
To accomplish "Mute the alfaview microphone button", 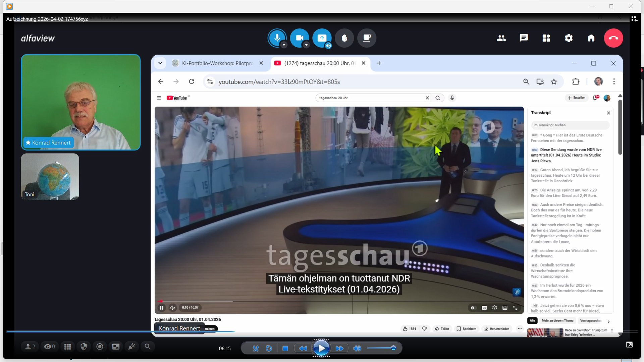I will tap(277, 38).
